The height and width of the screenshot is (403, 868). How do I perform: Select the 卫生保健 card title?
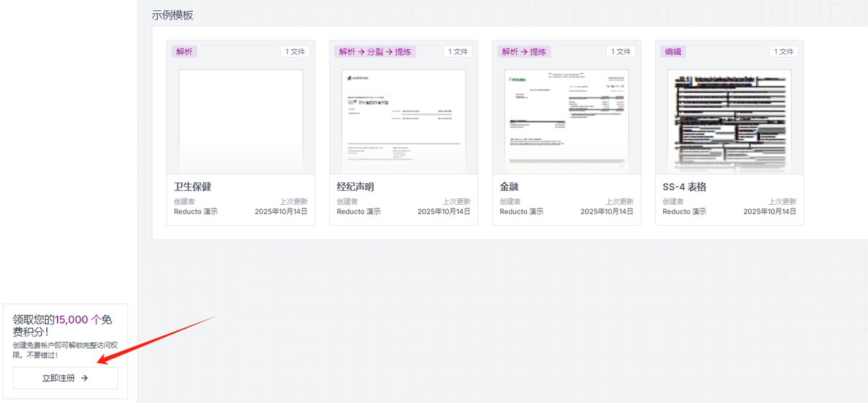193,187
